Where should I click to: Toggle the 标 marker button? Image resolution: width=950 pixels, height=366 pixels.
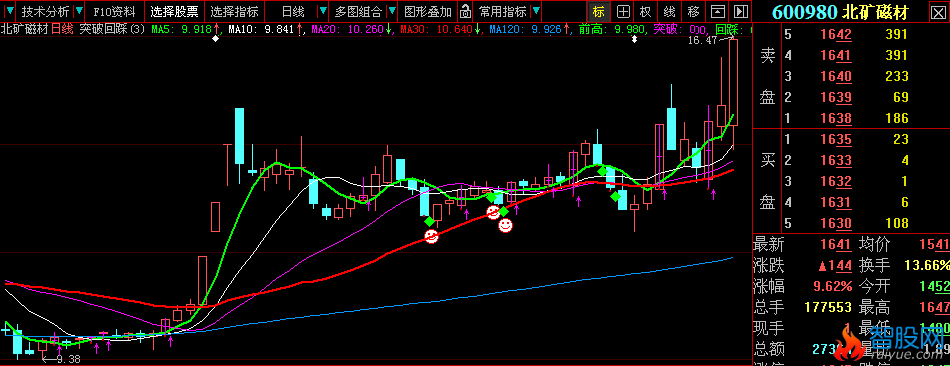[x=599, y=11]
